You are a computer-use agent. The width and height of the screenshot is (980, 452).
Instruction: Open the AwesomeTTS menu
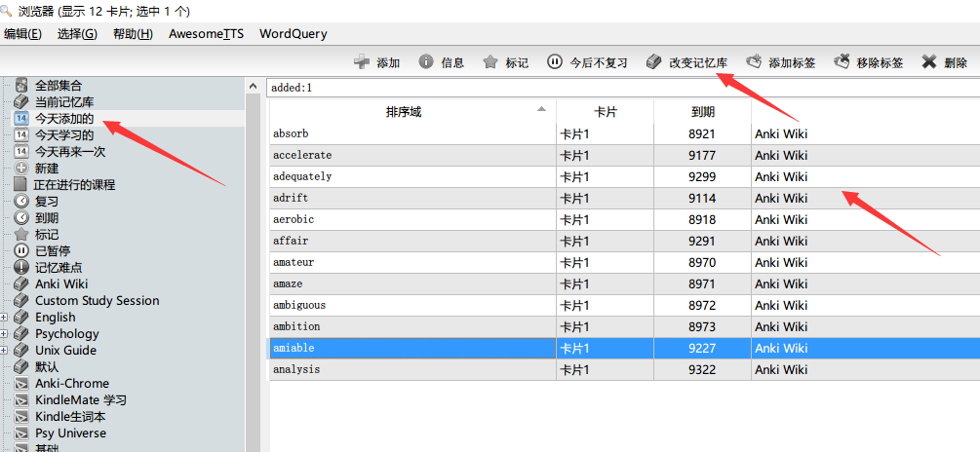(x=205, y=34)
